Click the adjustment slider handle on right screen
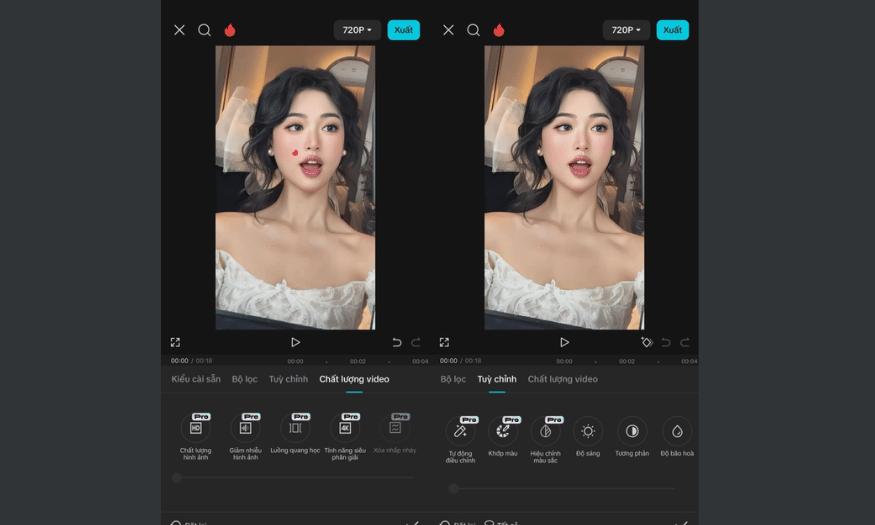Viewport: 875px width, 525px height. (454, 489)
